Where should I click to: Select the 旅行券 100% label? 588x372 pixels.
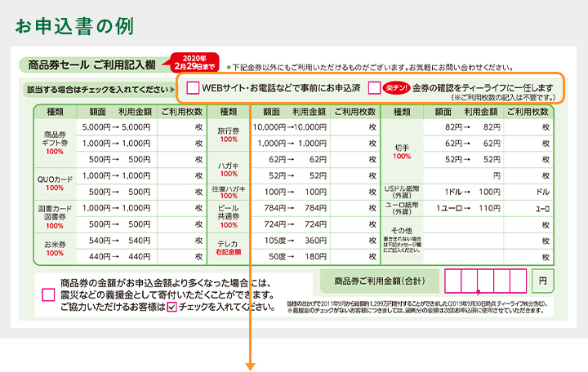tap(229, 135)
